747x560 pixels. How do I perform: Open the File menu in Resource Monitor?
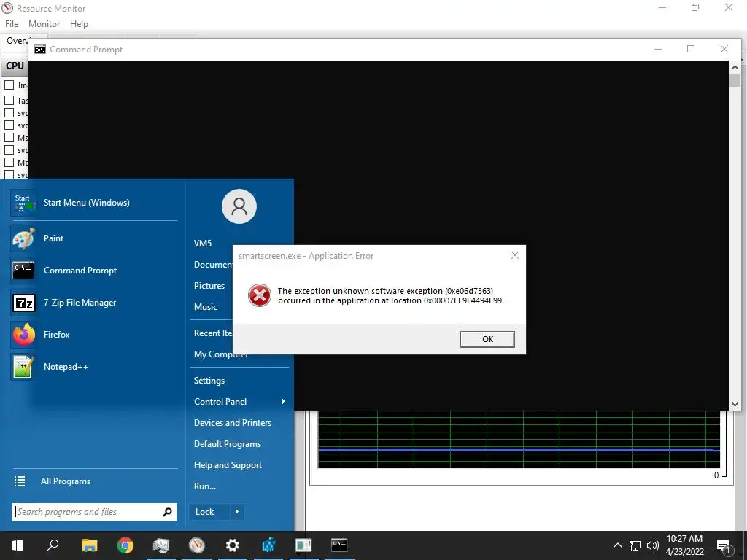pos(12,24)
